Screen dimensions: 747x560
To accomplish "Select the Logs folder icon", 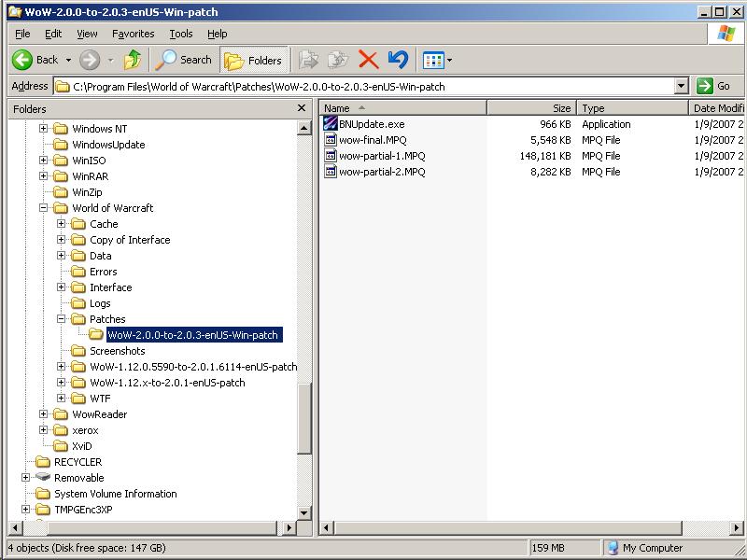I will pos(78,302).
